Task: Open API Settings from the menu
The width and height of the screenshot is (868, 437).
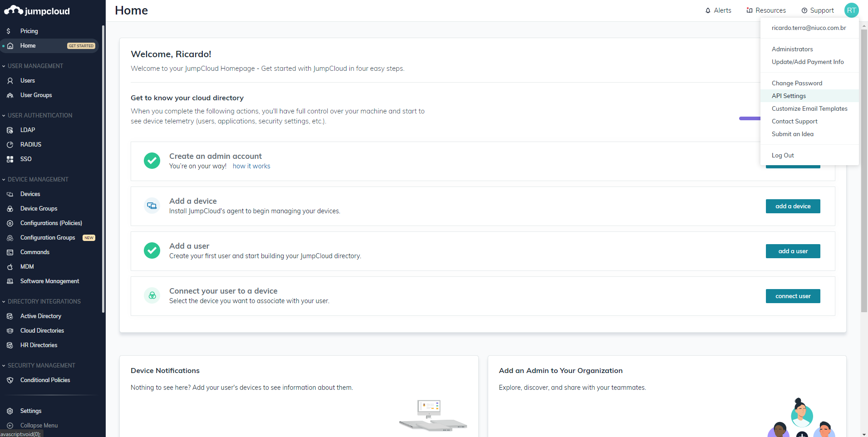Action: click(x=809, y=96)
